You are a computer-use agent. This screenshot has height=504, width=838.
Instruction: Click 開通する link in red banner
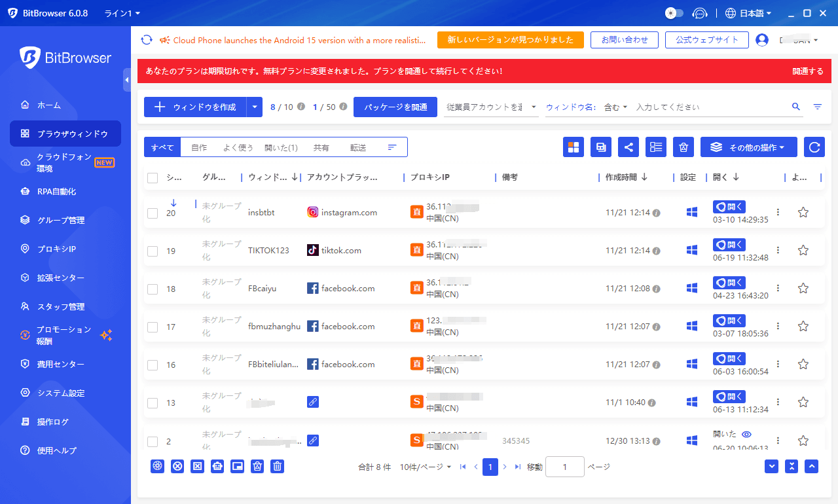click(808, 71)
